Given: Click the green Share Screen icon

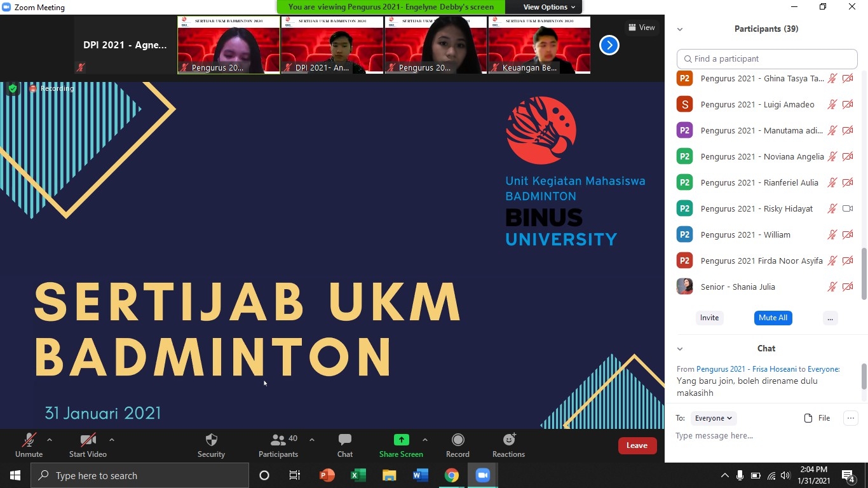Looking at the screenshot, I should pyautogui.click(x=401, y=440).
